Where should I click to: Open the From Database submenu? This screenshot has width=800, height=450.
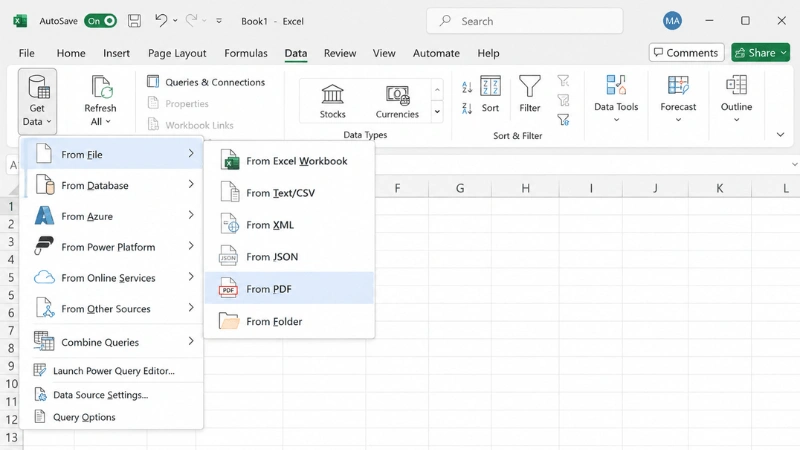click(x=113, y=185)
